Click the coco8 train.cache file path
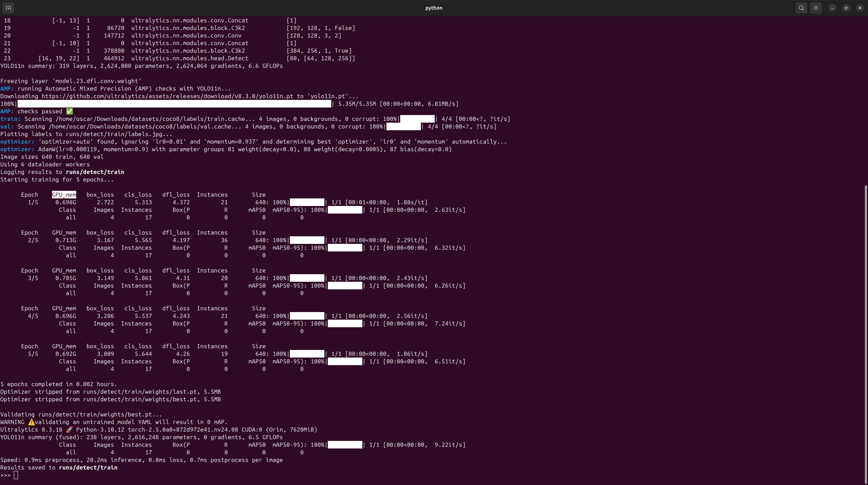This screenshot has width=868, height=485. pyautogui.click(x=150, y=119)
